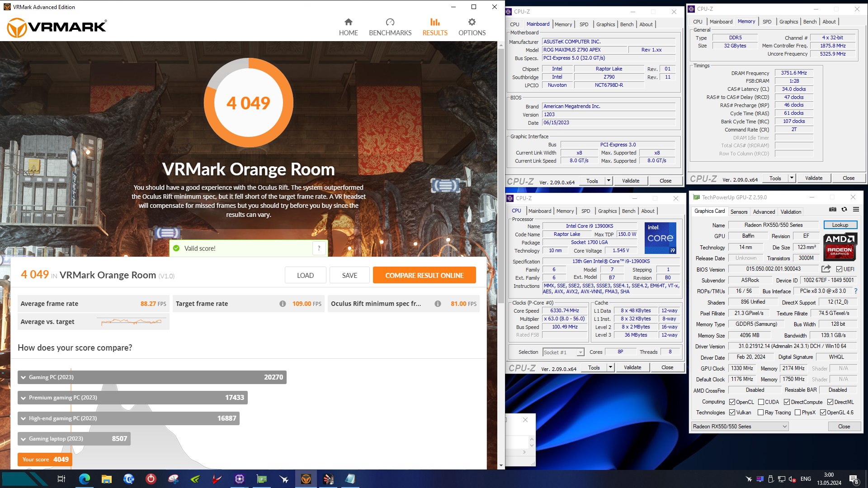Open Task View on the taskbar
The width and height of the screenshot is (868, 488).
point(61,479)
